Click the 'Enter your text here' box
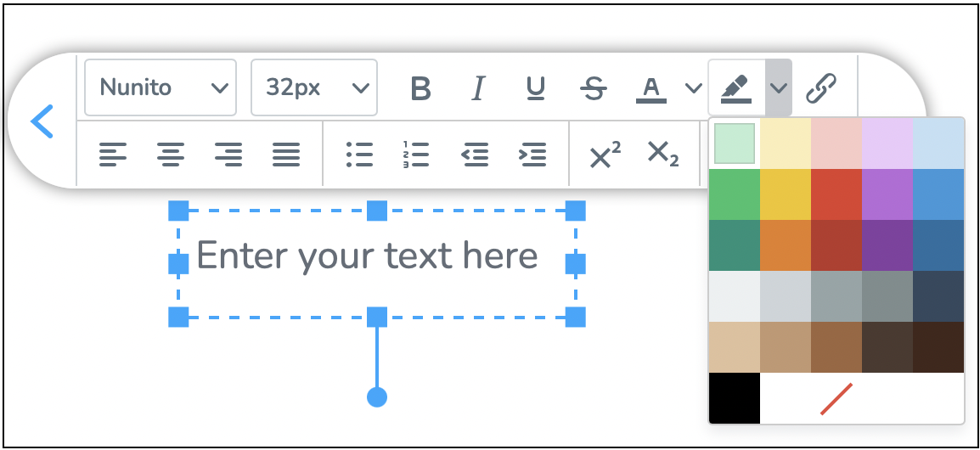Image resolution: width=980 pixels, height=450 pixels. coord(367,256)
